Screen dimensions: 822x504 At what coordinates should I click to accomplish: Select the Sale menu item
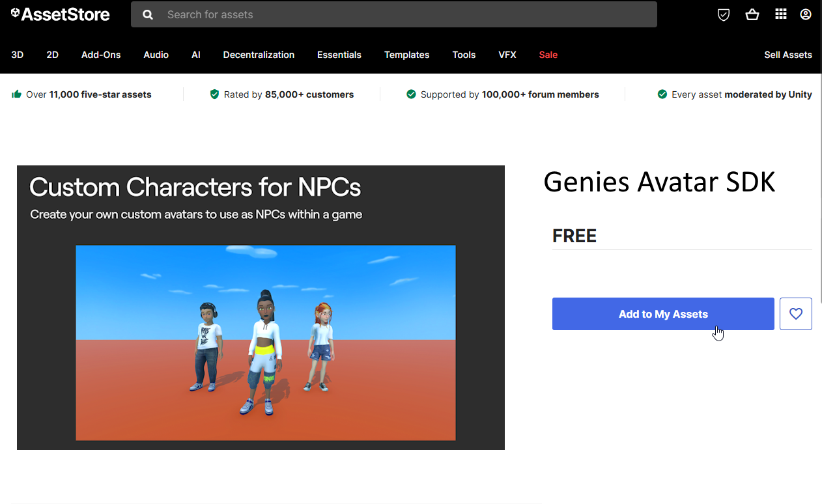click(548, 55)
